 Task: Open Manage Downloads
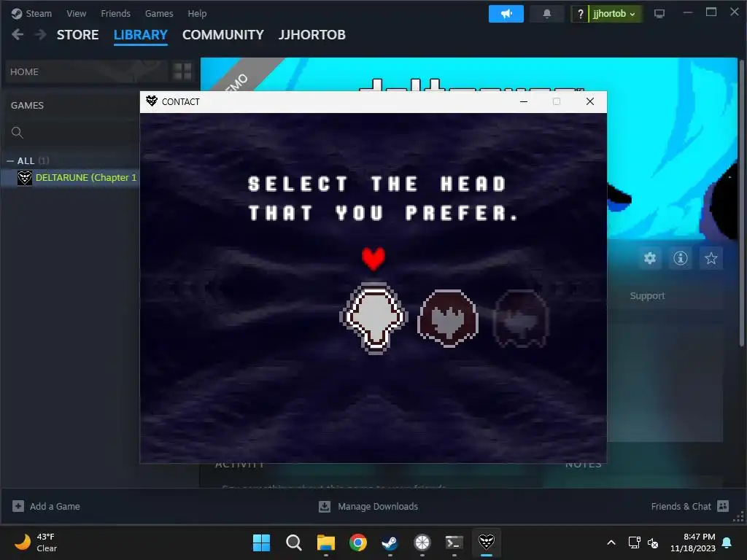(x=378, y=506)
